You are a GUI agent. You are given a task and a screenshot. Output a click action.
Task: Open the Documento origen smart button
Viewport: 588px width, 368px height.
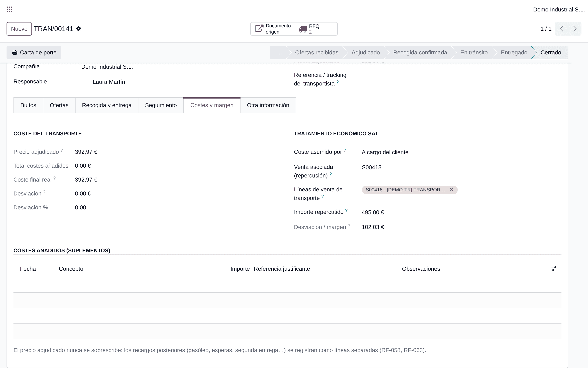click(x=273, y=29)
